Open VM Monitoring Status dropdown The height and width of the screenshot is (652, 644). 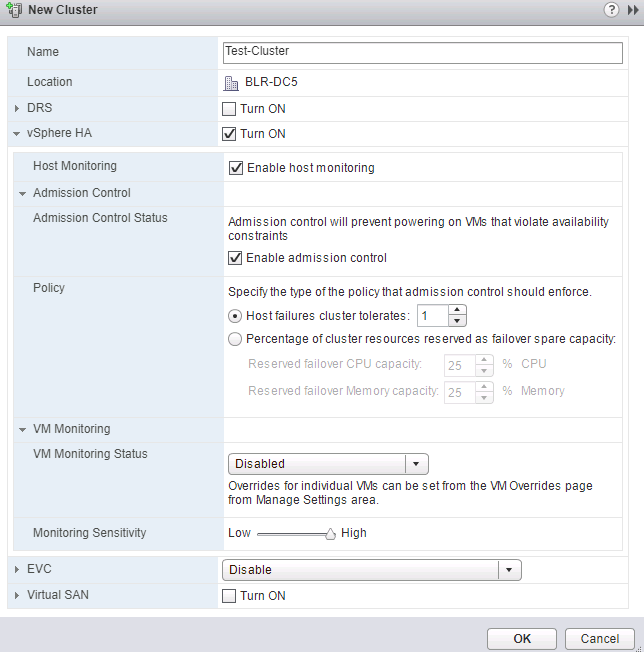coord(416,464)
